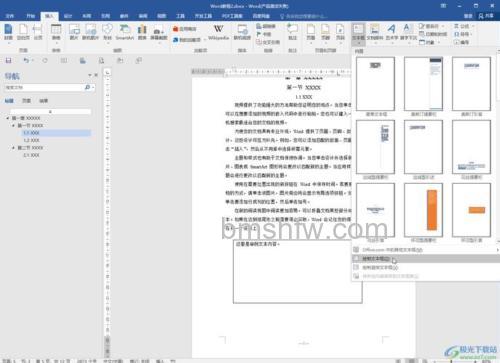Image resolution: width=500 pixels, height=363 pixels.
Task: Insert Date and Time (日期和时间)
Action: coord(433,34)
